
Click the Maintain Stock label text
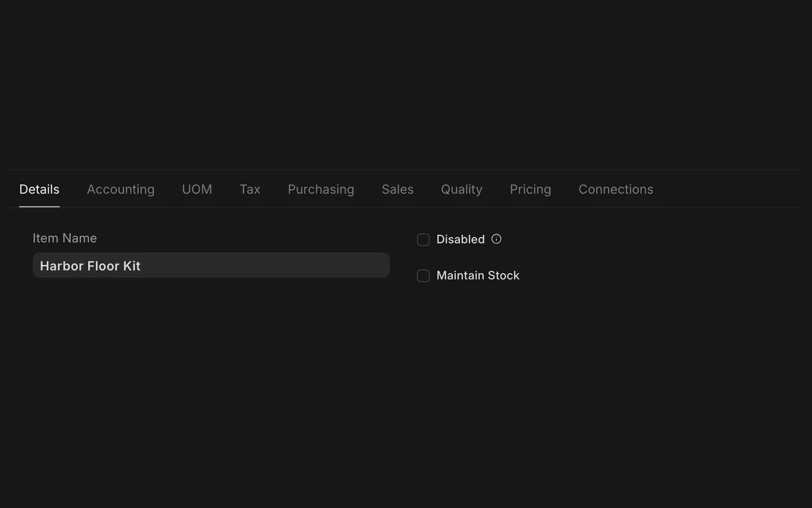pyautogui.click(x=478, y=276)
